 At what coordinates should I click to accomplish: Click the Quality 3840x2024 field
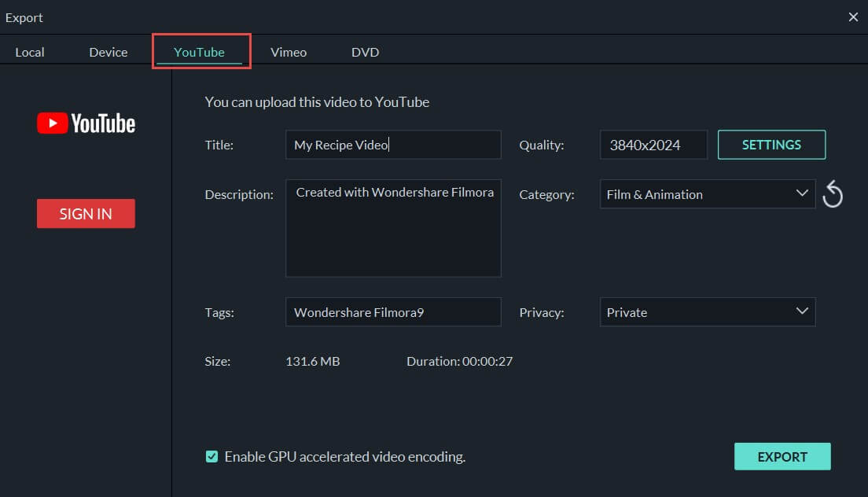653,145
